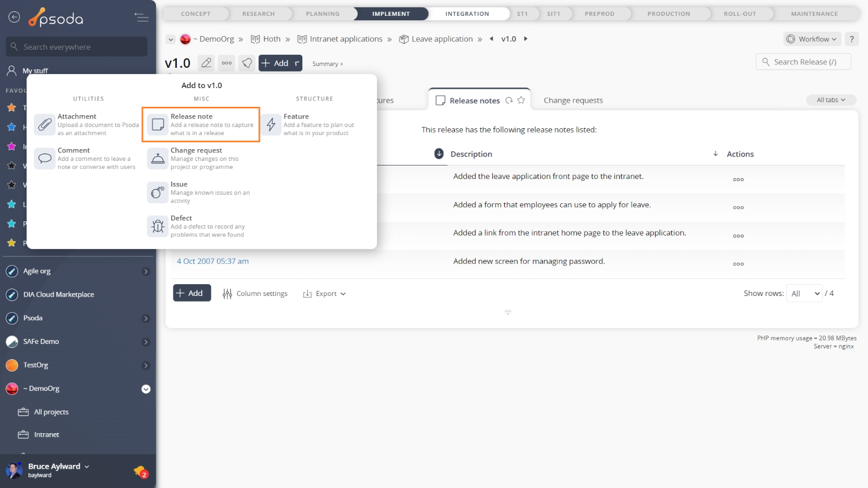The image size is (868, 488).
Task: Select the Release notes tab
Action: click(475, 101)
